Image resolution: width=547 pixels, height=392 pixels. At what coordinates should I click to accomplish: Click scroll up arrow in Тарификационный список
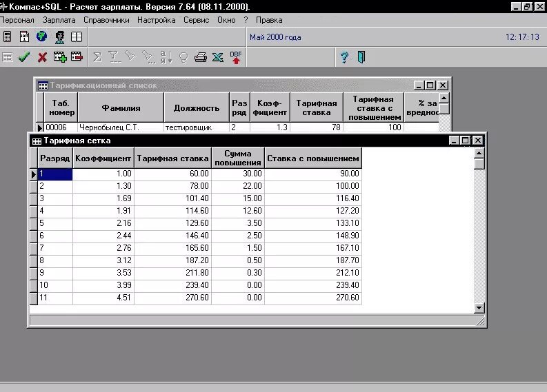(444, 98)
